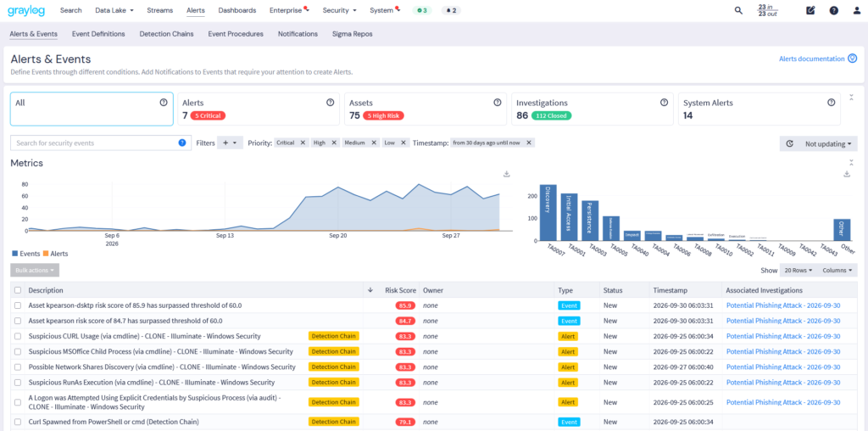
Task: Switch to the Sigma Repos tab
Action: [x=352, y=34]
